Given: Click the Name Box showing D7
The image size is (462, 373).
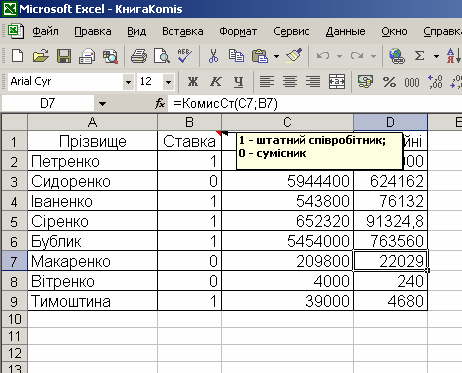Looking at the screenshot, I should click(47, 104).
